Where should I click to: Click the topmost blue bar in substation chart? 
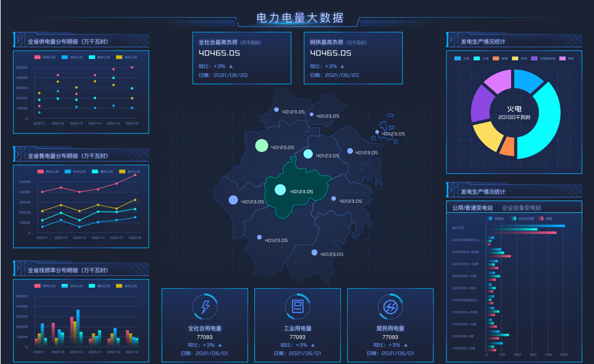coord(526,226)
